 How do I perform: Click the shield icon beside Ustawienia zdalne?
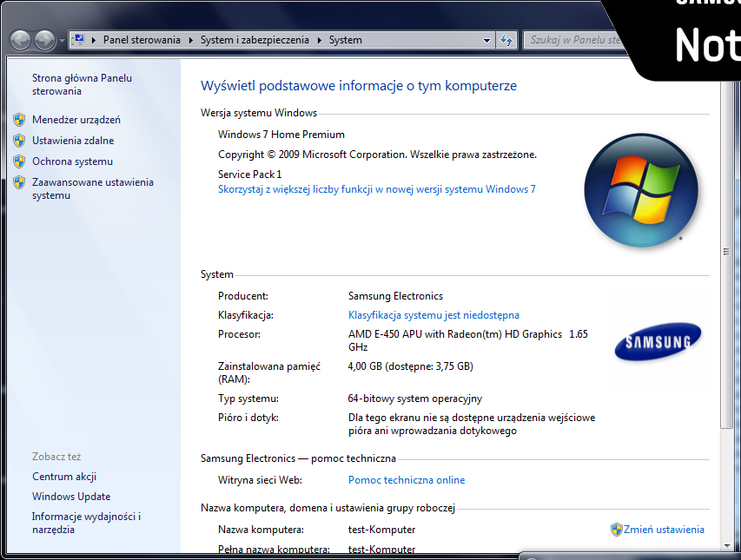19,141
